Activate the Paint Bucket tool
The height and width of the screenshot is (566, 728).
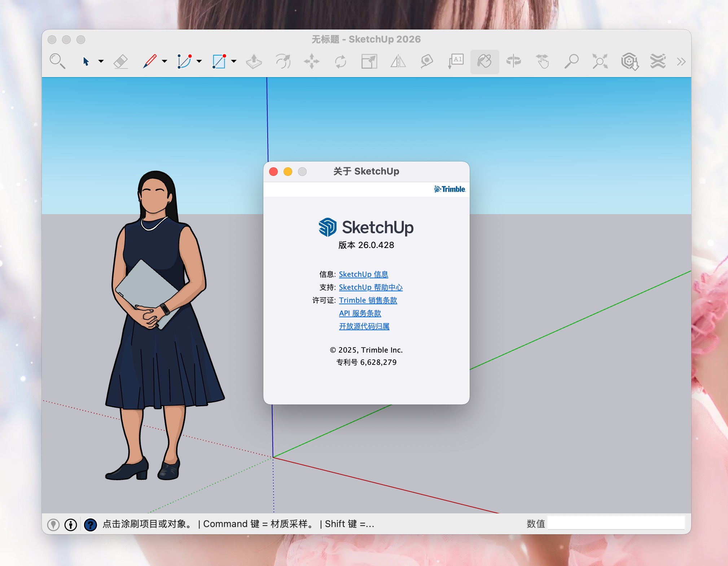tap(484, 61)
